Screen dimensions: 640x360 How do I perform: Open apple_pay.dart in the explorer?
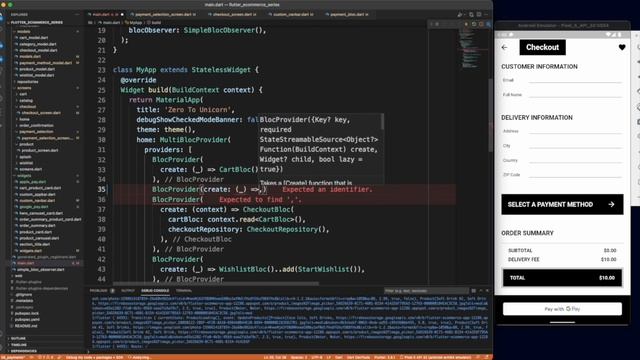[33, 182]
